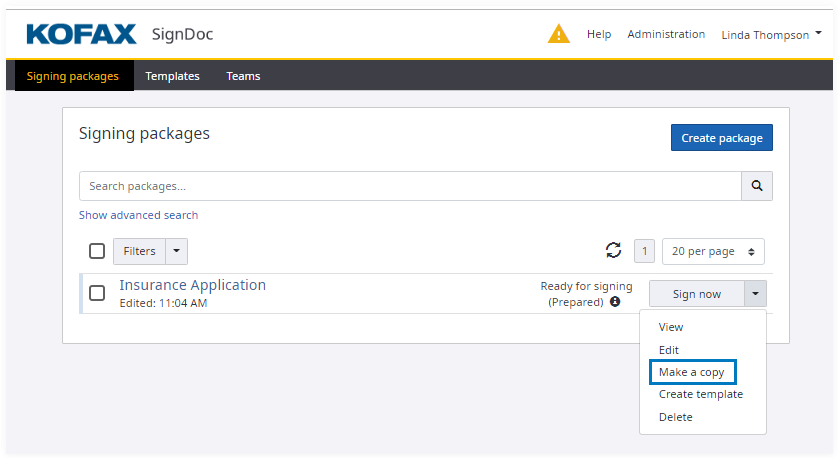The width and height of the screenshot is (839, 460).
Task: Select Create template menu entry
Action: point(700,394)
